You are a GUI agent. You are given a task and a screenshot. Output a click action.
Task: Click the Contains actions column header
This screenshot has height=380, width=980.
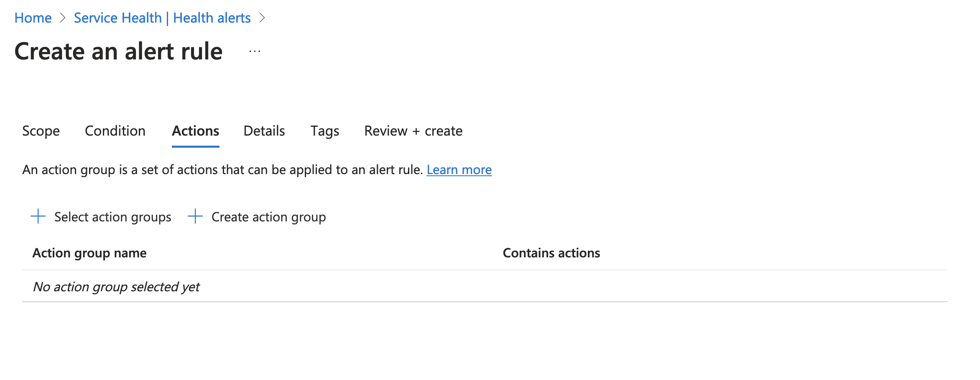(x=552, y=253)
